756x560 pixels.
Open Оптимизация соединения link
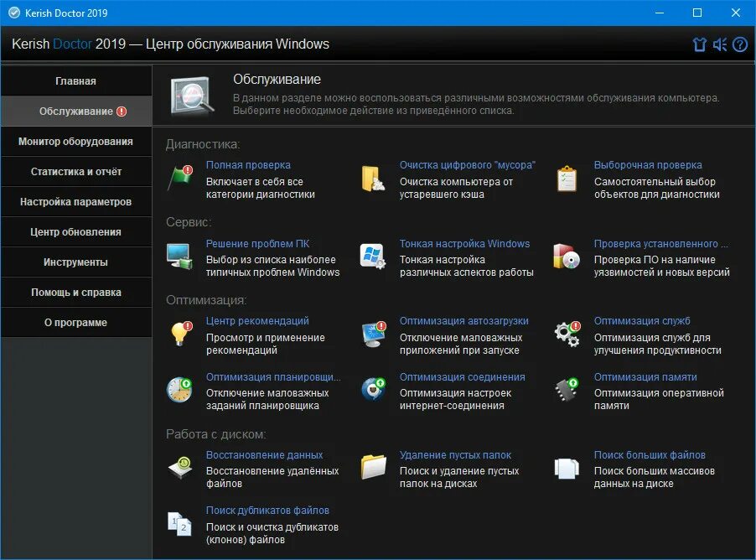[x=462, y=377]
